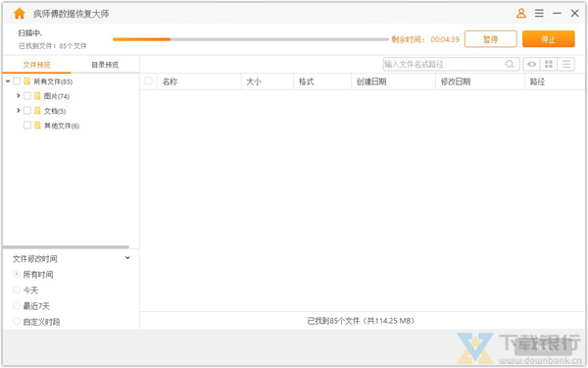
Task: Select the 自定义时段 radio option
Action: point(17,322)
